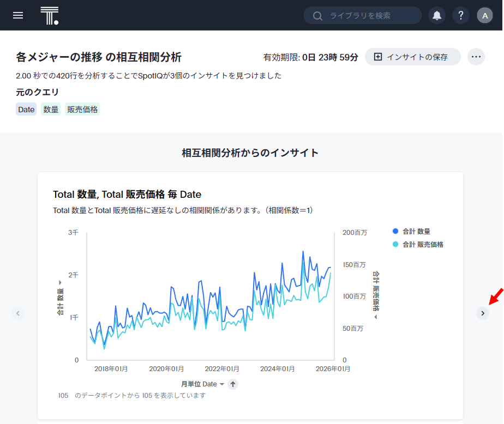Viewport: 504px width, 424px height.
Task: Open the 合計 販売価格 right axis menu
Action: (376, 294)
